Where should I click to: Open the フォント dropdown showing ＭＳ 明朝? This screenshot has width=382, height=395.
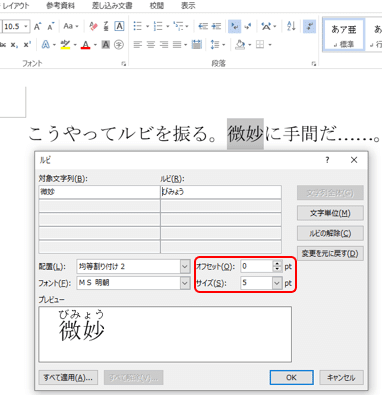click(185, 283)
